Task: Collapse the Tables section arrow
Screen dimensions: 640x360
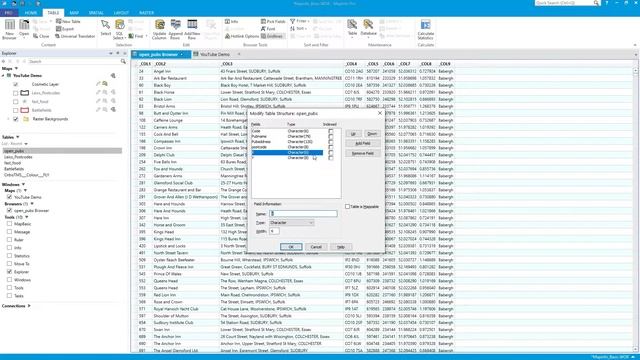Action: (x=18, y=137)
